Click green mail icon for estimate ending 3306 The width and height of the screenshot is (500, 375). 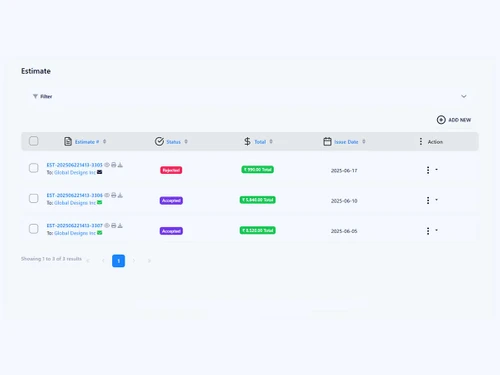tap(99, 203)
